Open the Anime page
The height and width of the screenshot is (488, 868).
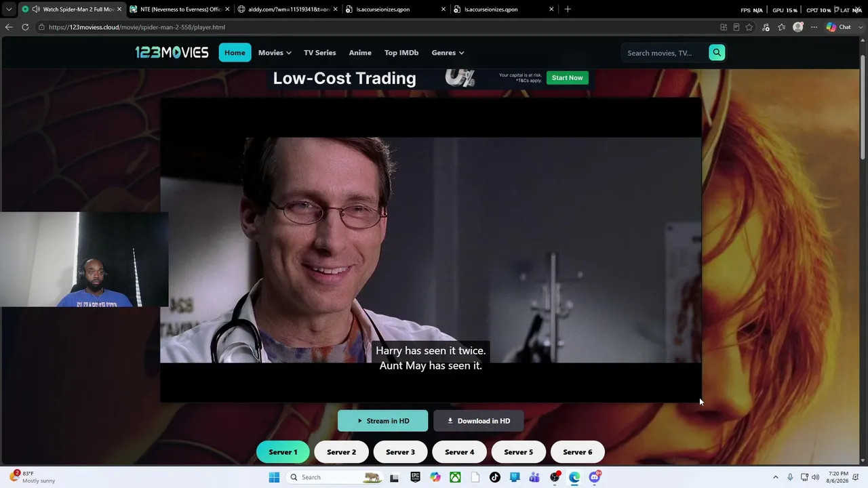pyautogui.click(x=360, y=53)
